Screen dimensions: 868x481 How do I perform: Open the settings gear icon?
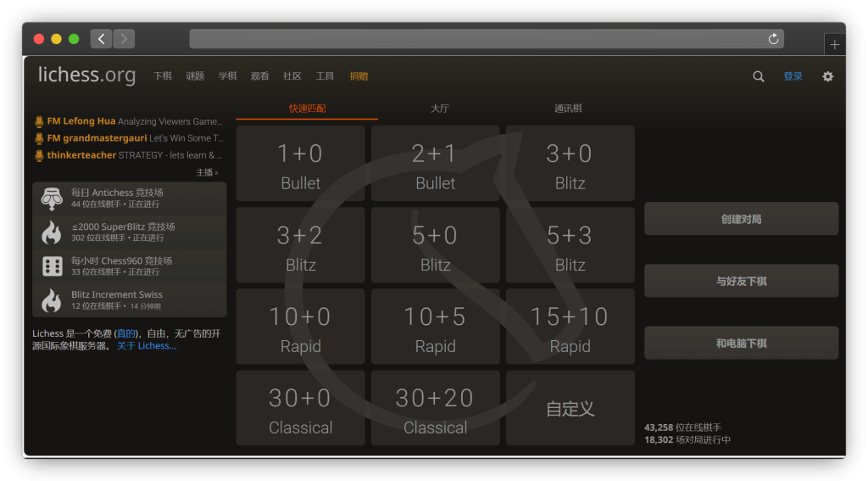pos(827,76)
